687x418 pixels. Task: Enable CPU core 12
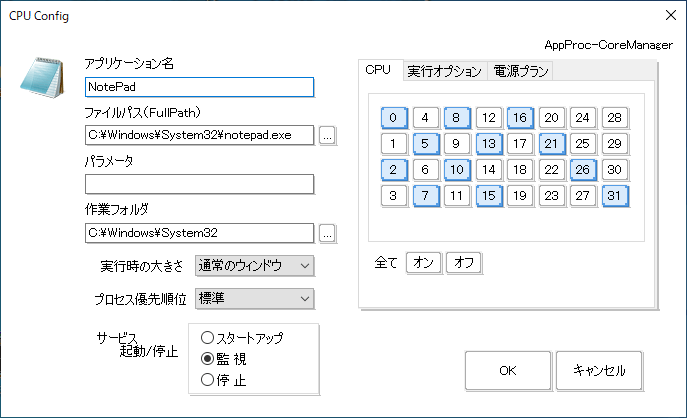[x=488, y=118]
